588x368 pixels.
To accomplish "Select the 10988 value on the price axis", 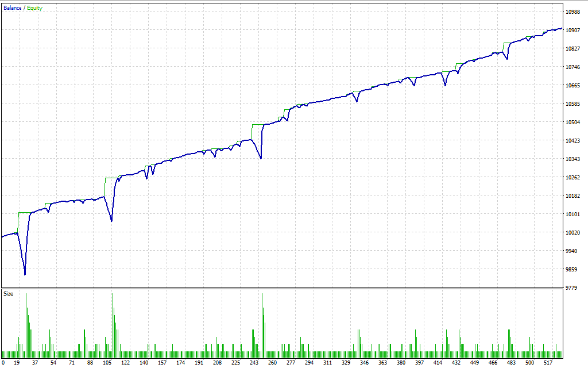I will coord(574,12).
